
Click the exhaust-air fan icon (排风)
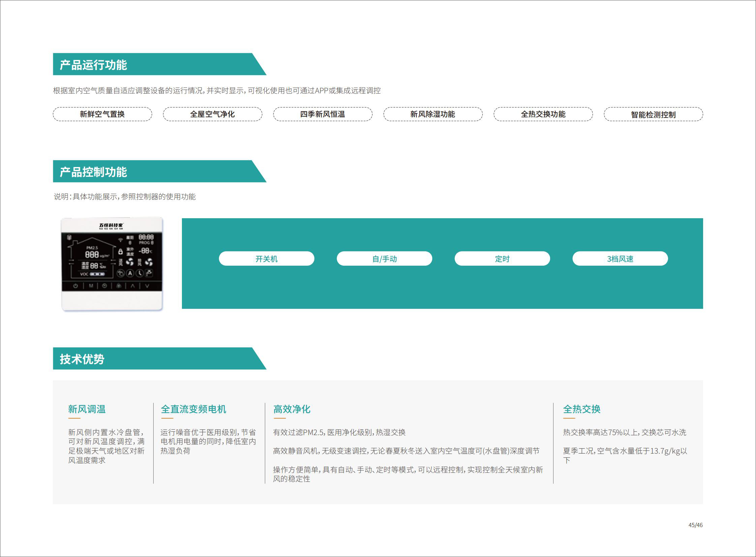pyautogui.click(x=149, y=262)
